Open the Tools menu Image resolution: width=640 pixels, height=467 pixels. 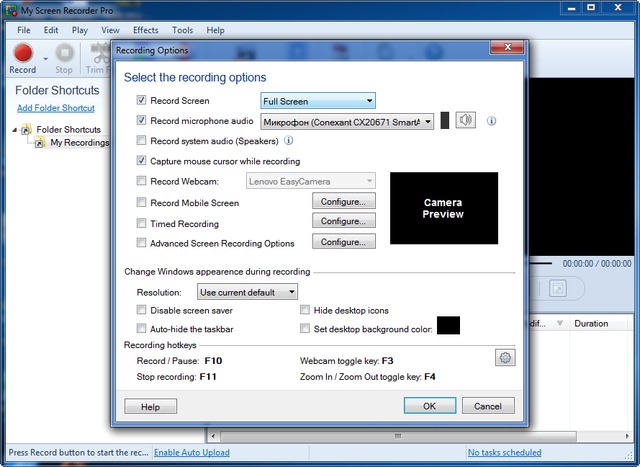pos(182,30)
